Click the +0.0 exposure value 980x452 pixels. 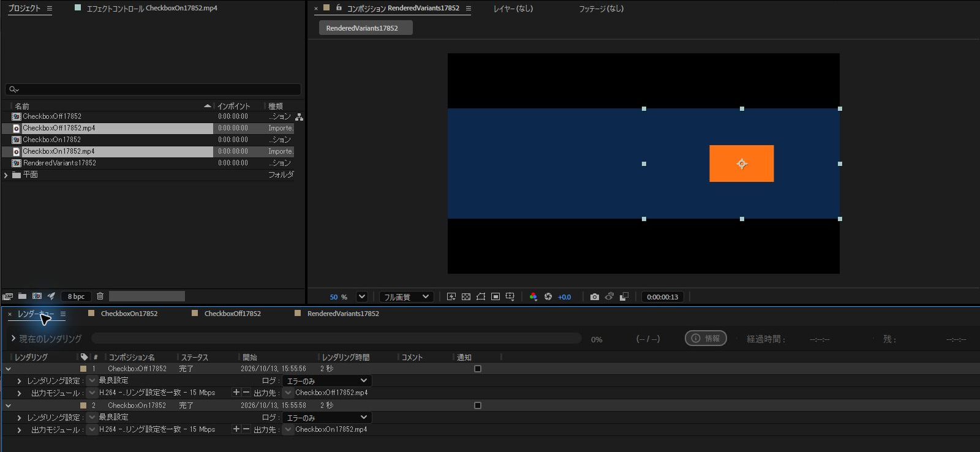tap(564, 297)
